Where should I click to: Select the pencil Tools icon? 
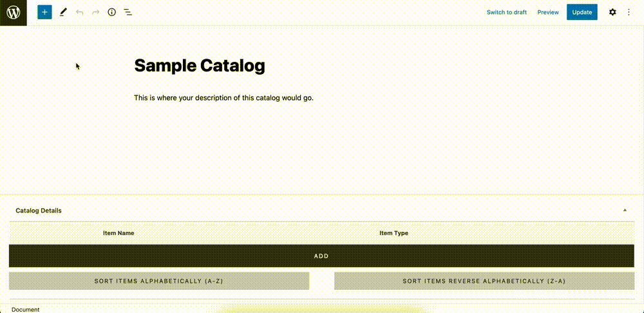(63, 12)
